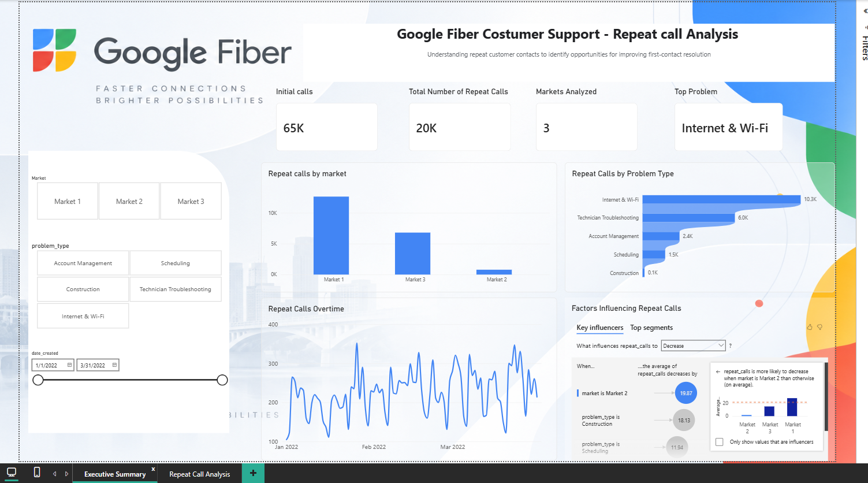Click Factors Influencing Repeat Calls title

(x=626, y=308)
